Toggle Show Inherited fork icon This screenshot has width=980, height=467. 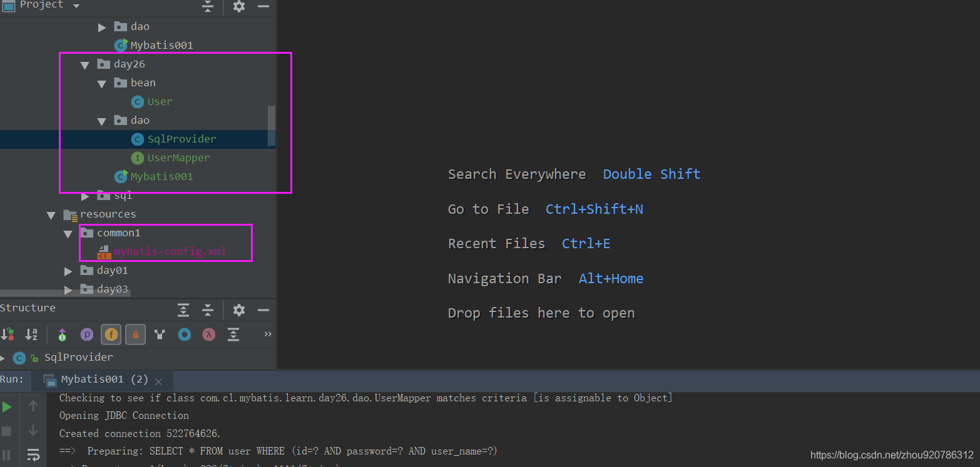click(x=160, y=334)
